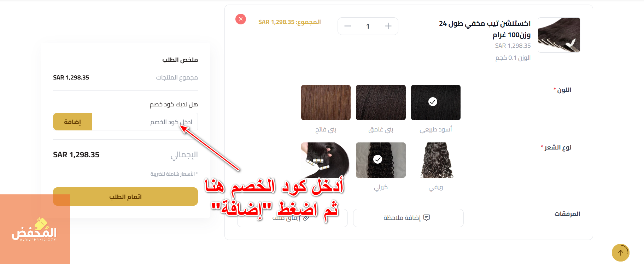
Task: Increase the quantity with the plus icon
Action: pyautogui.click(x=388, y=26)
